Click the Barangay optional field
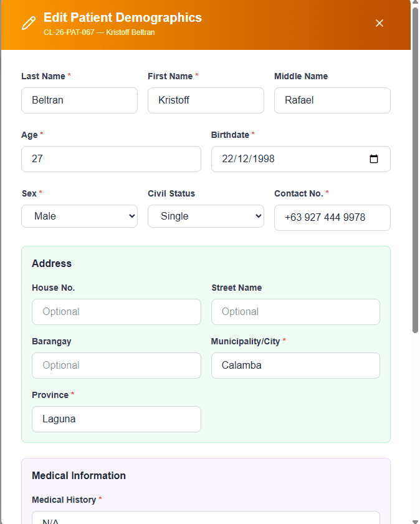The image size is (420, 524). click(117, 366)
